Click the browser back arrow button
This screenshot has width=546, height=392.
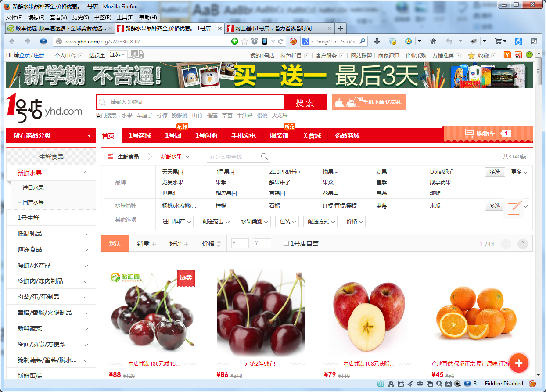[12, 41]
